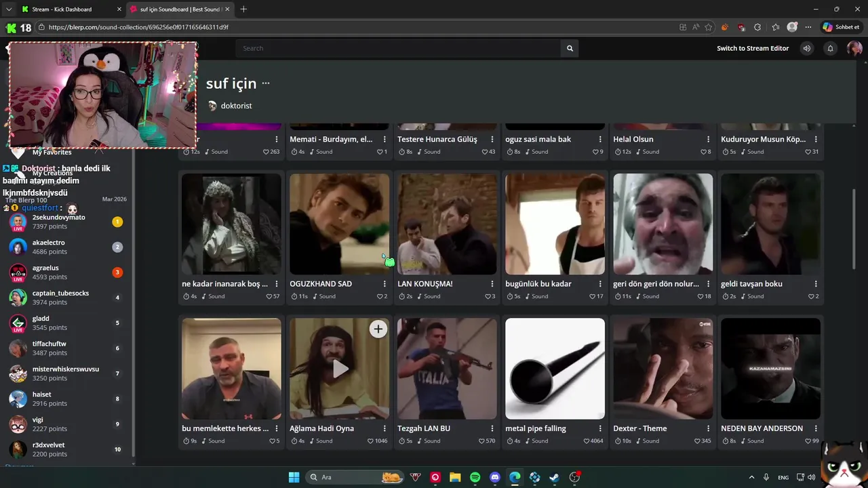Click the browser address bar URL
868x488 pixels.
point(138,27)
